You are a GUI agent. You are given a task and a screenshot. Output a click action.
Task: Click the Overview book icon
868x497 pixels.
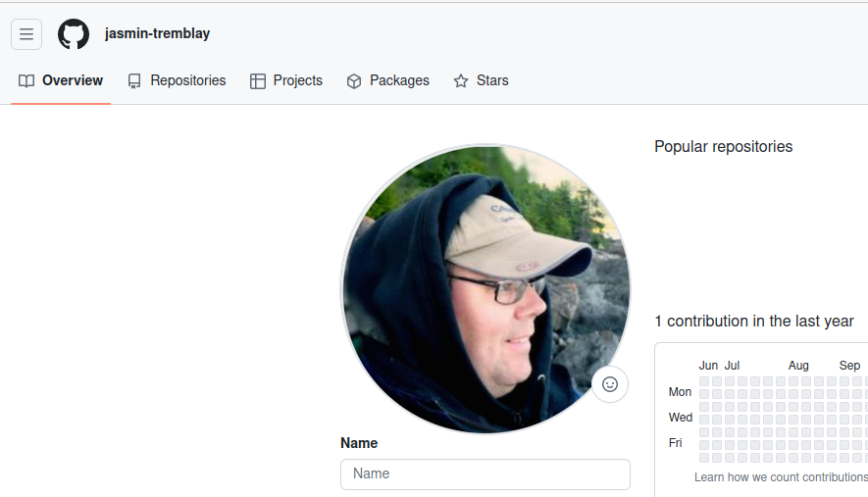coord(26,81)
